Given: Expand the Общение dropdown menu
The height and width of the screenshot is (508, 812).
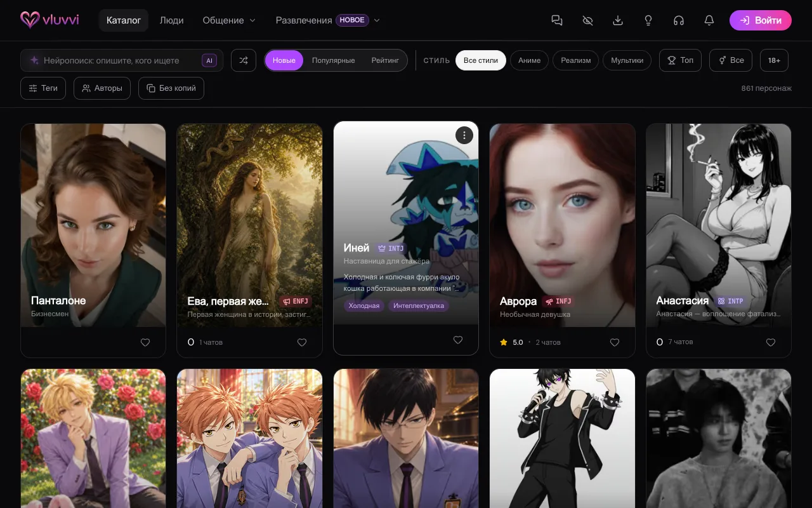Looking at the screenshot, I should point(229,20).
